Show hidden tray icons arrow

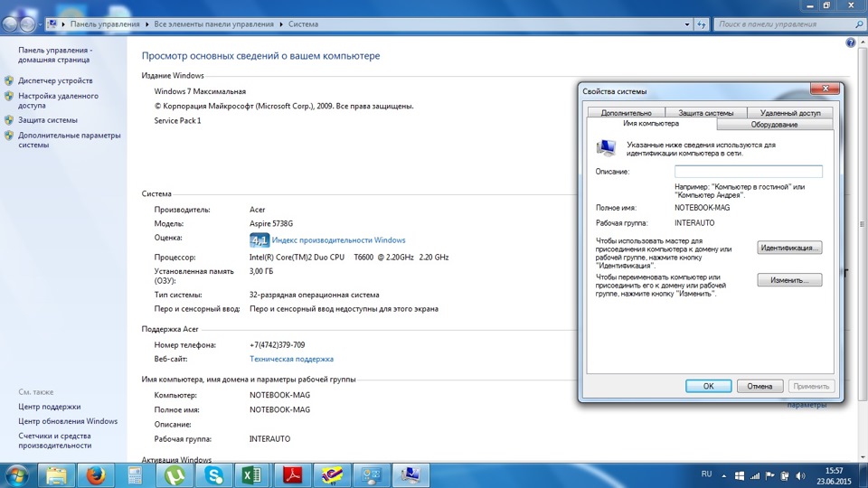(723, 476)
